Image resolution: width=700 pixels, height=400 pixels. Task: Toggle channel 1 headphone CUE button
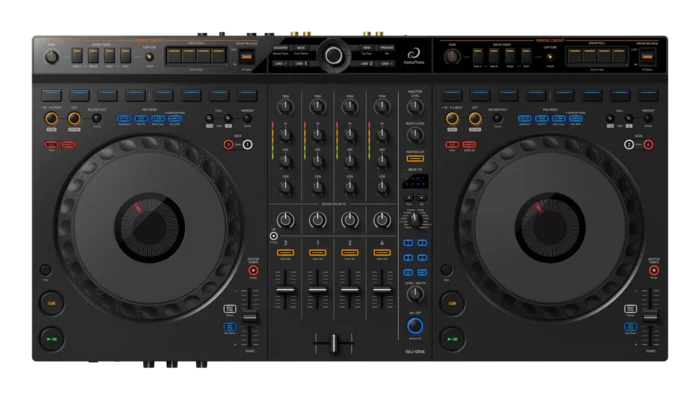pyautogui.click(x=317, y=254)
